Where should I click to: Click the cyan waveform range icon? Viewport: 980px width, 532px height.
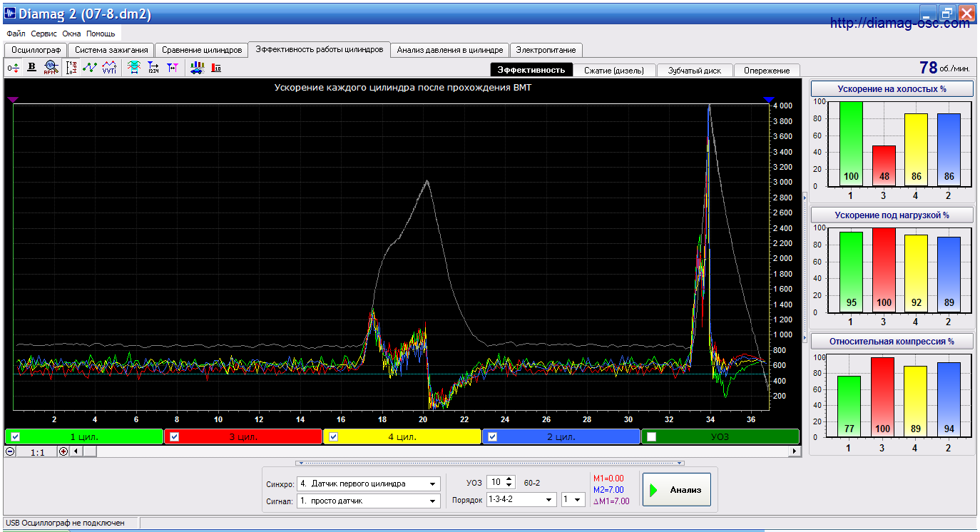(133, 67)
